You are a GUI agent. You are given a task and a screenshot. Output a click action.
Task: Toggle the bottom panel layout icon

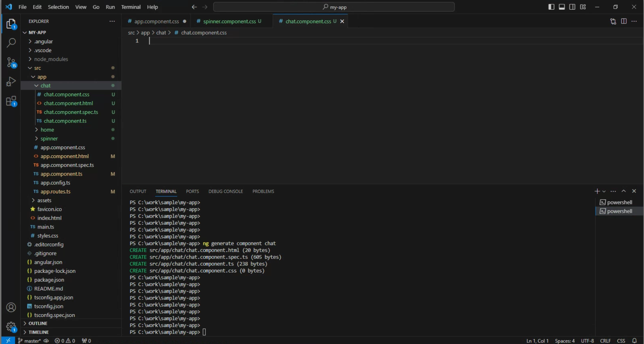[x=562, y=7]
